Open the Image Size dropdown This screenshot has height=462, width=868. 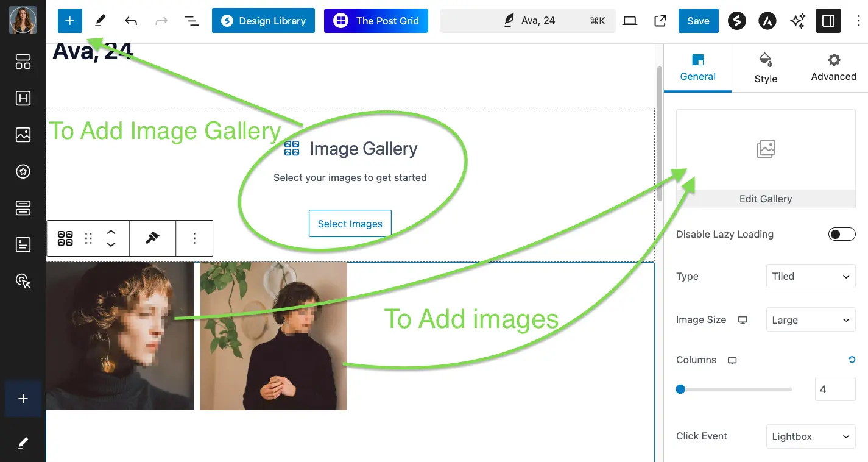[810, 319]
